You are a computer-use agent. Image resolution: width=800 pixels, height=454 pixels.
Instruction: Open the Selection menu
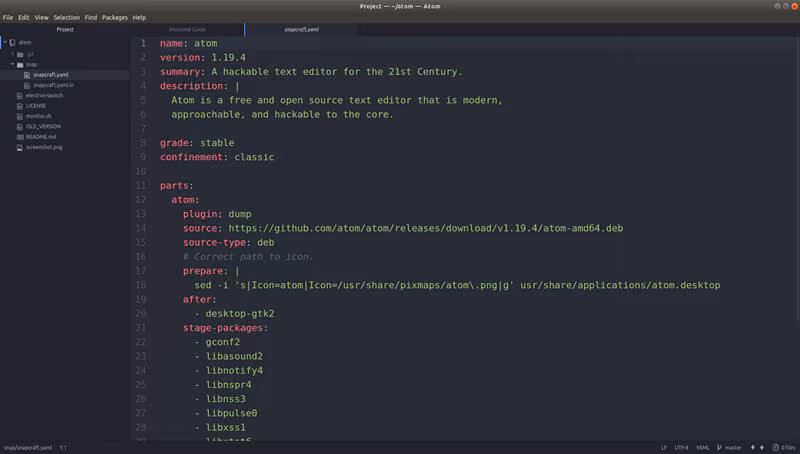coord(67,17)
